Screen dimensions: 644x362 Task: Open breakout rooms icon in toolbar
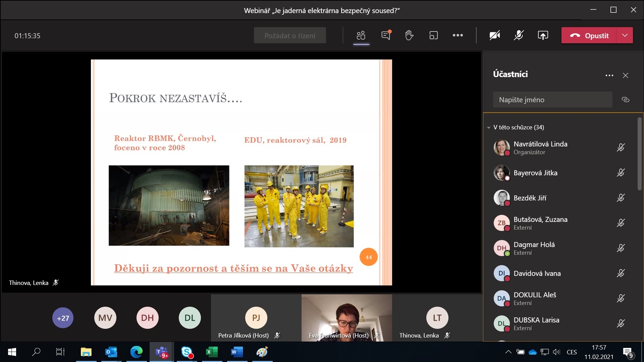pyautogui.click(x=433, y=35)
